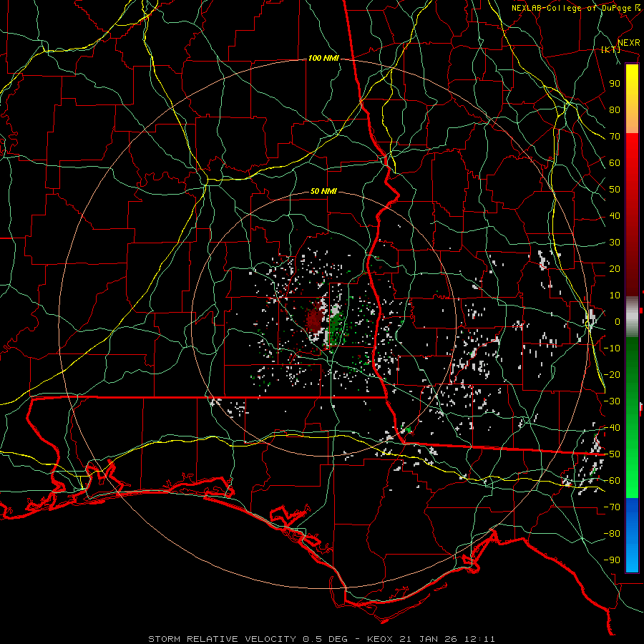
Task: Click the 30 knot value on the velocity scale
Action: tap(615, 243)
